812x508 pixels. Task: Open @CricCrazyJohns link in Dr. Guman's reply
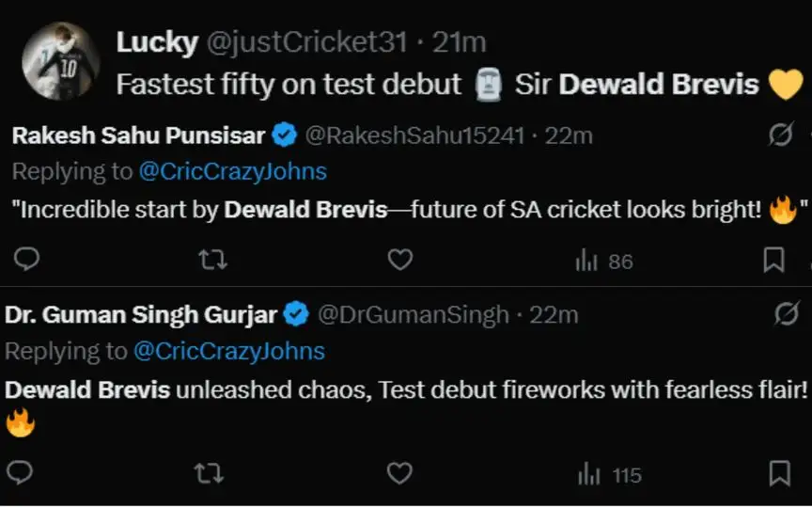click(x=229, y=351)
